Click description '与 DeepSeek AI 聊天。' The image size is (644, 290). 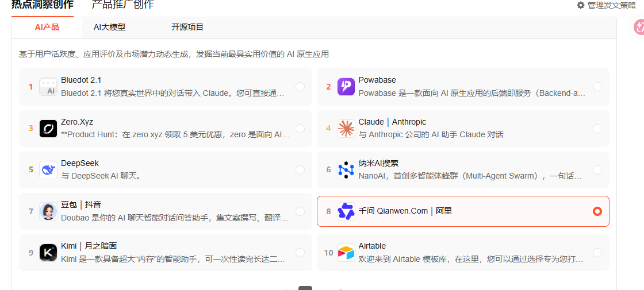point(101,176)
